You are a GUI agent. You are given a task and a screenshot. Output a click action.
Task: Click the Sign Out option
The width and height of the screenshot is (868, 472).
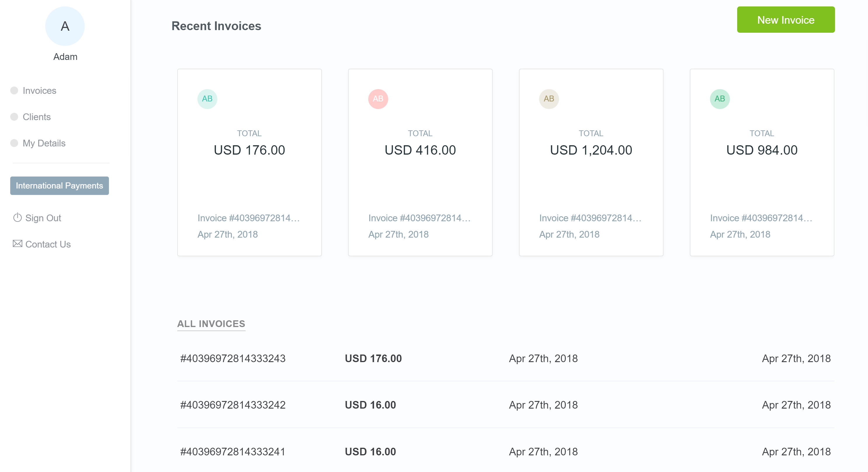(x=43, y=218)
